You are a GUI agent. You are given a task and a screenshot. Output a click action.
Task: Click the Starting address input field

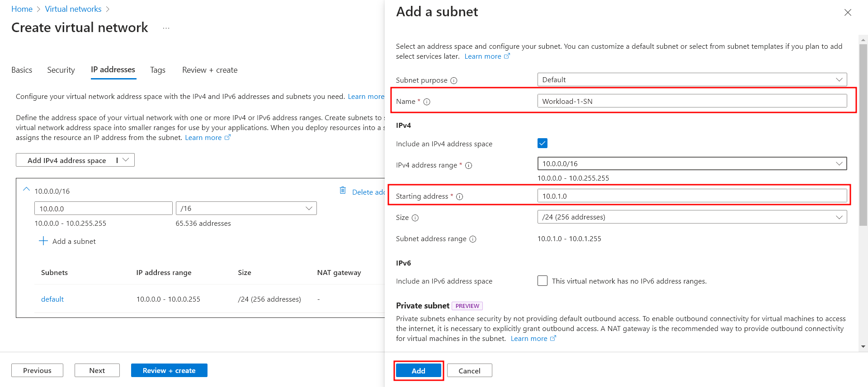(692, 196)
